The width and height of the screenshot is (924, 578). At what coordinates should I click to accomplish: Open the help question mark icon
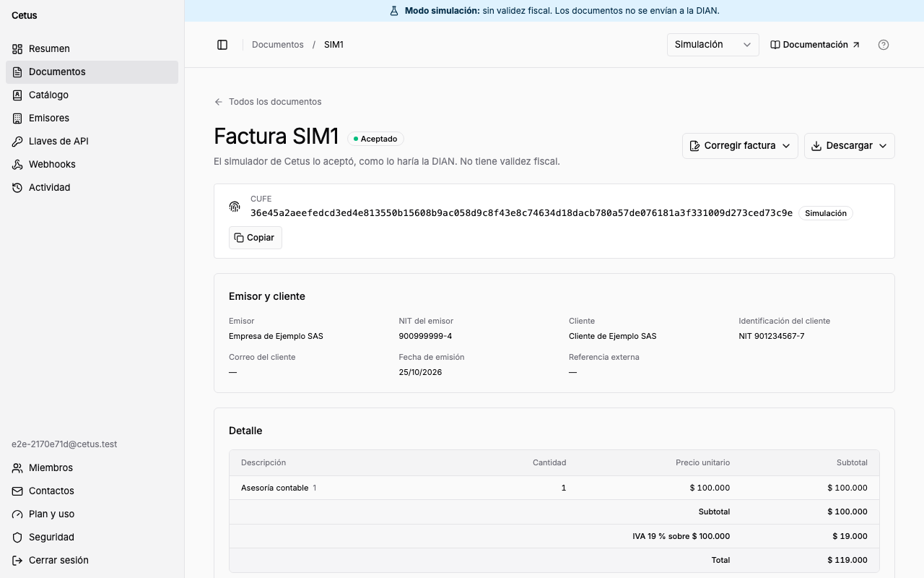[884, 45]
